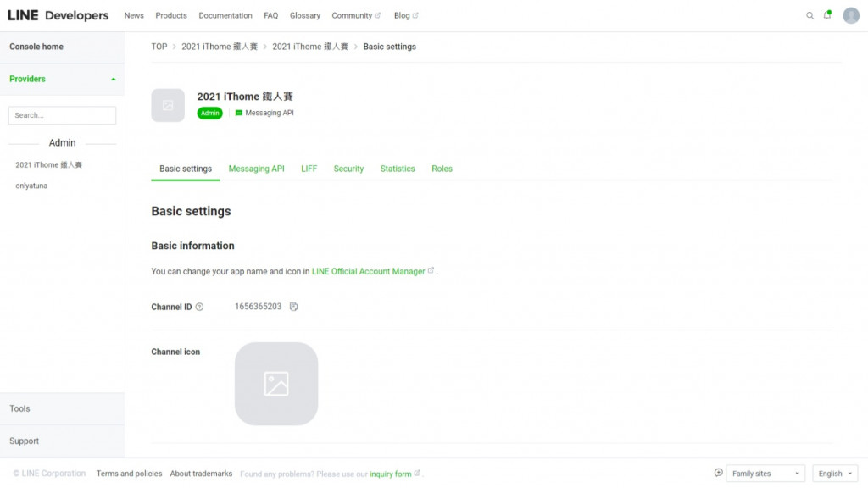This screenshot has height=488, width=868.
Task: Go to TOP in the breadcrumb
Action: point(159,47)
